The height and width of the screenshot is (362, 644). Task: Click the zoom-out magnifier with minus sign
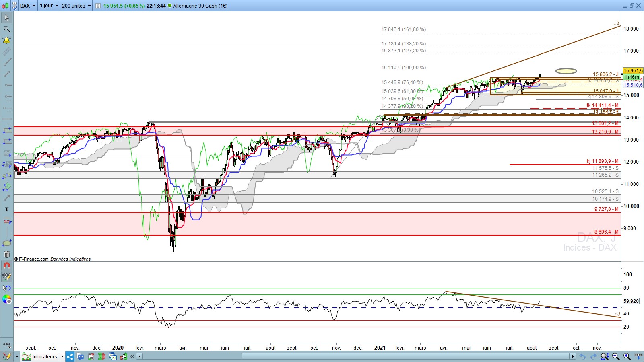pyautogui.click(x=616, y=356)
